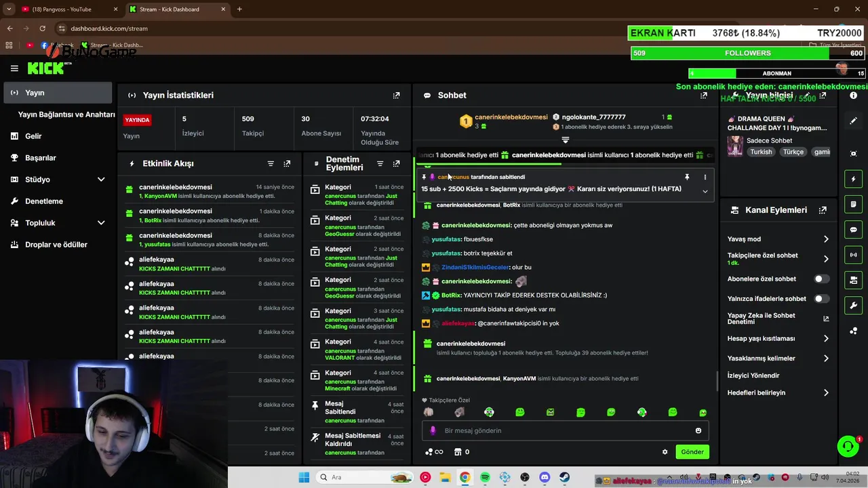
Task: Click username BotRix in chat
Action: (x=451, y=296)
